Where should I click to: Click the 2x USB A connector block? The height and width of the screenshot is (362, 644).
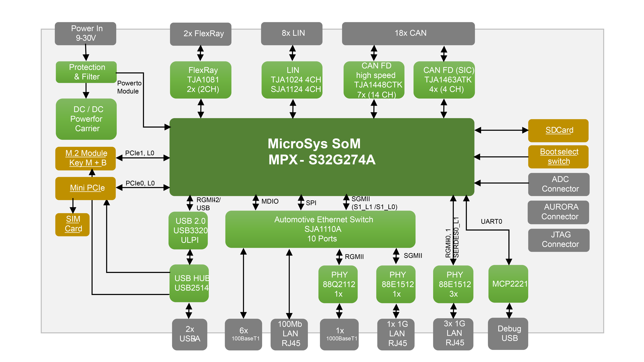coord(190,334)
